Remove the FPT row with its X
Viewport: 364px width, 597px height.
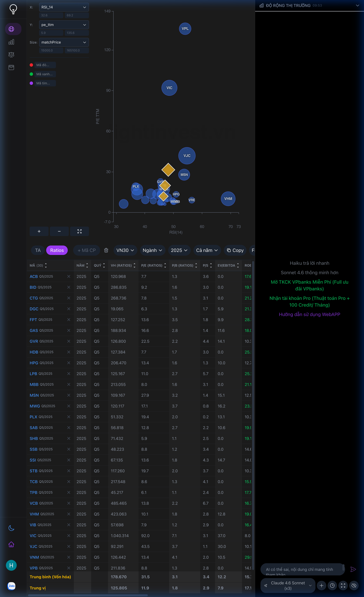pyautogui.click(x=69, y=320)
